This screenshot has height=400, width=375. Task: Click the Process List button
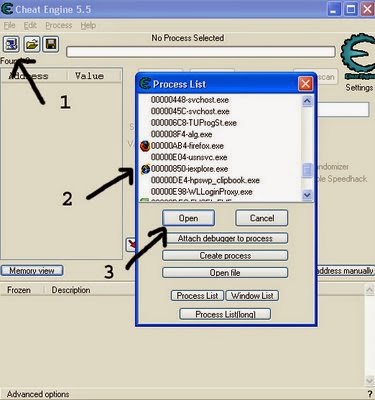click(197, 296)
